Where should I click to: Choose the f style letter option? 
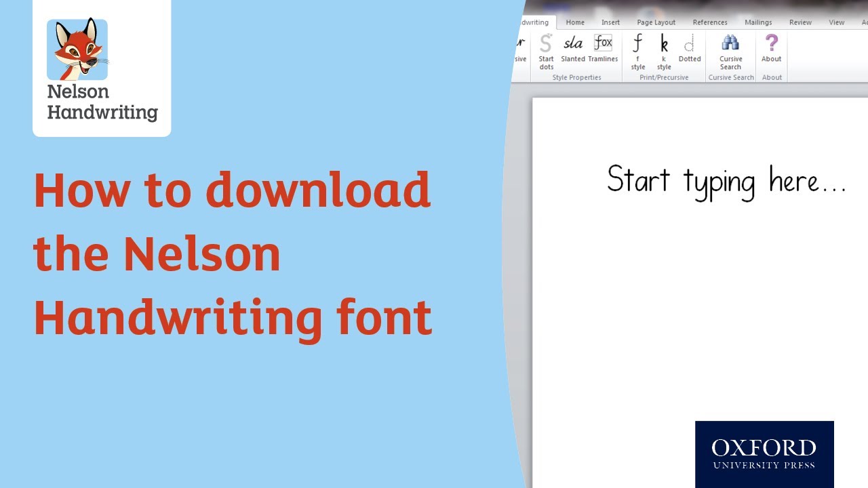coord(637,52)
